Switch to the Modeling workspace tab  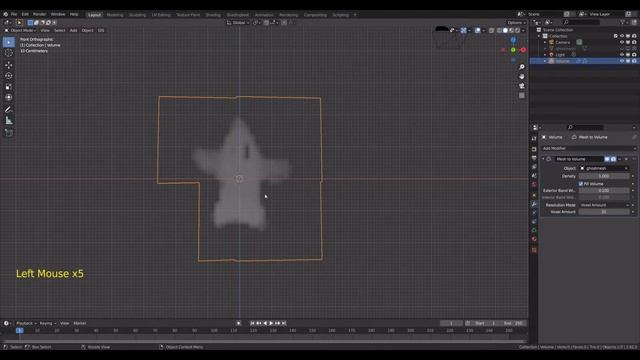point(115,15)
